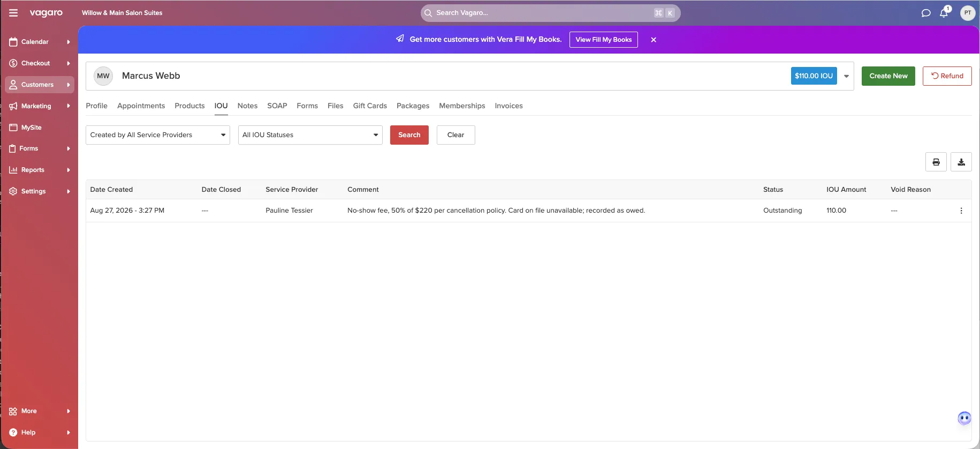Click the Willow & Main Salon Suites name
Screen dimensions: 980x449
(x=122, y=13)
